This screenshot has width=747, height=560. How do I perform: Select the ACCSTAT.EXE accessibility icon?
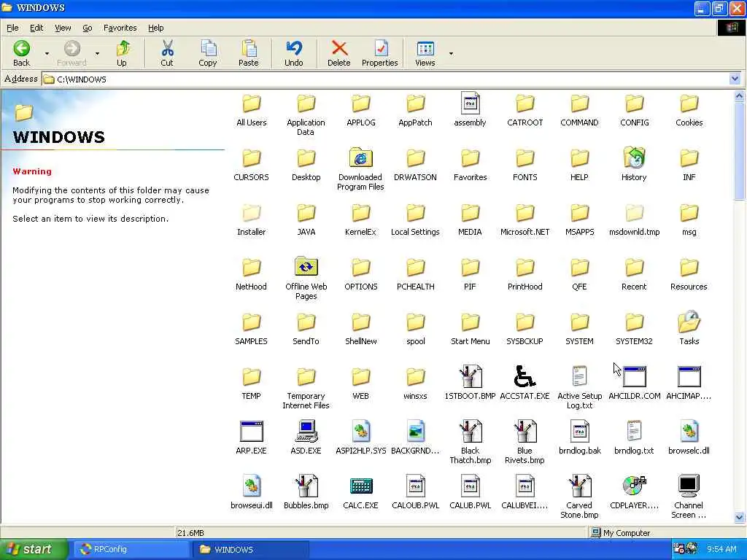(x=525, y=377)
